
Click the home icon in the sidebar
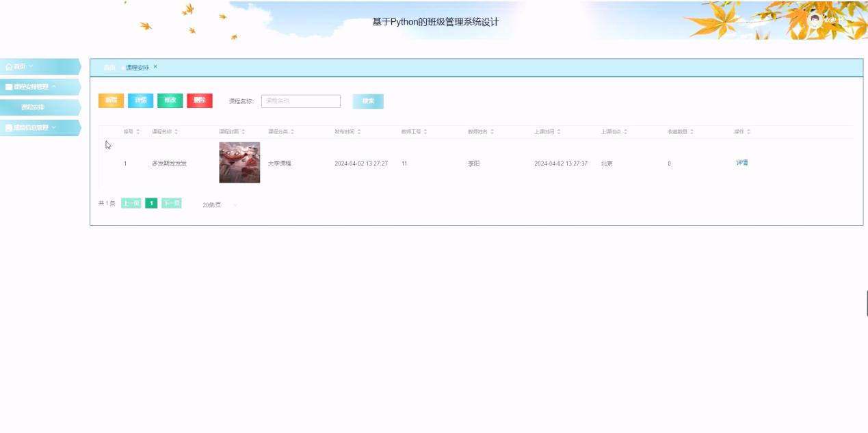click(x=9, y=66)
